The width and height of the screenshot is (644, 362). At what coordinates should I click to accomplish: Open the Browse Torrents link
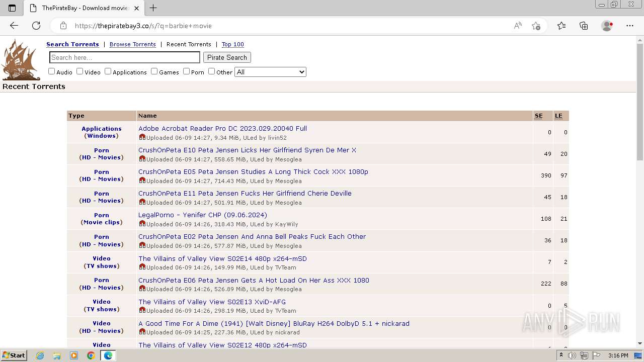point(133,44)
